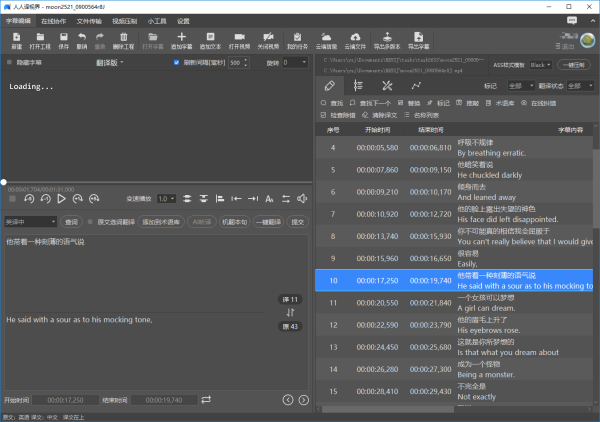Open video with the 打开视频 camera icon
The height and width of the screenshot is (422, 600).
pyautogui.click(x=239, y=39)
